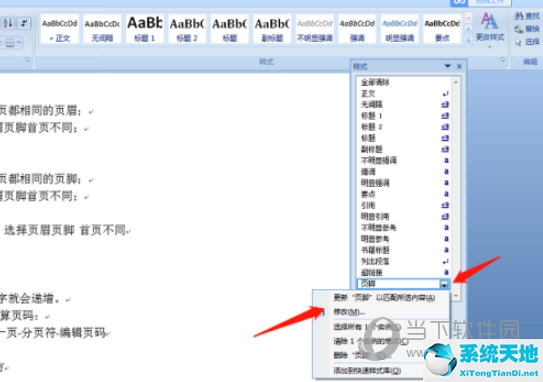Choose 选择所有 1 个实例 from the context menu
Image resolution: width=543 pixels, height=382 pixels.
point(367,327)
